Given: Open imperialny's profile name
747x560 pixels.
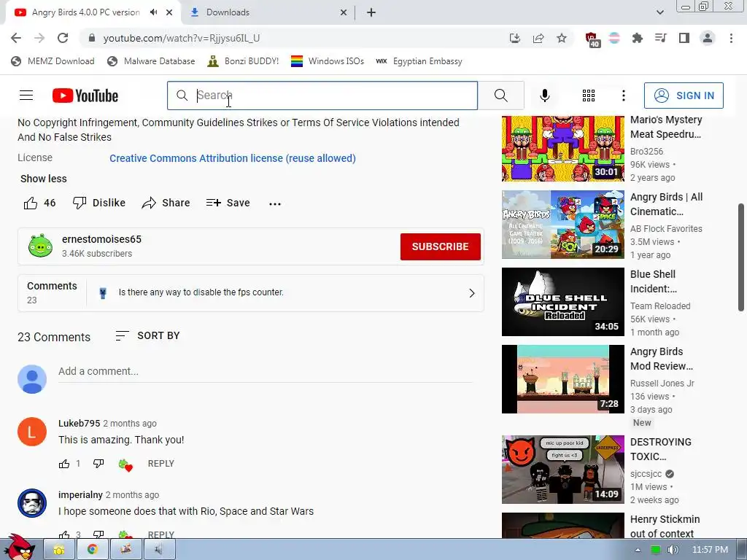Looking at the screenshot, I should (80, 495).
